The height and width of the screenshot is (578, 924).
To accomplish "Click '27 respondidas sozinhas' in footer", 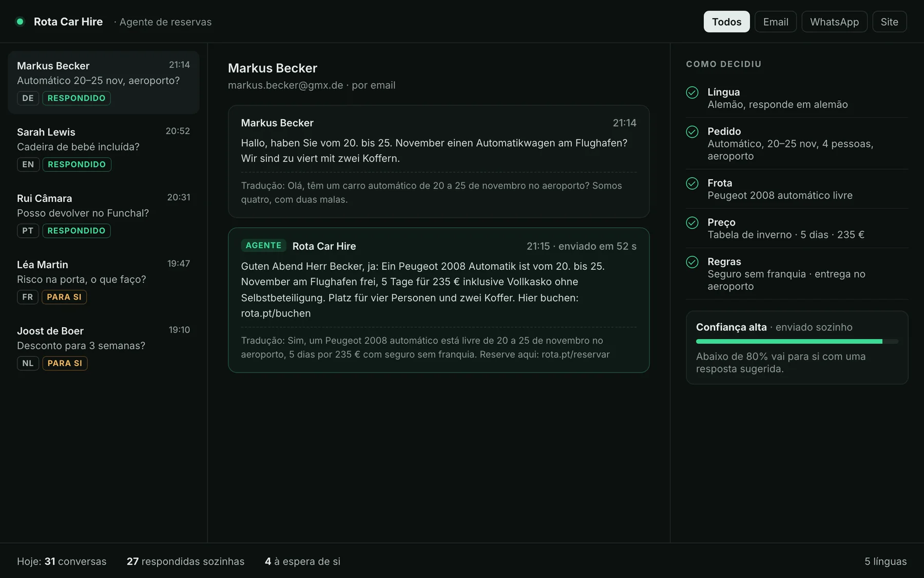I will click(185, 562).
